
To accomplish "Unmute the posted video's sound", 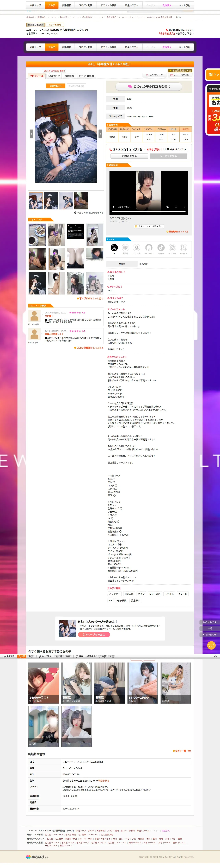I will point(168,207).
